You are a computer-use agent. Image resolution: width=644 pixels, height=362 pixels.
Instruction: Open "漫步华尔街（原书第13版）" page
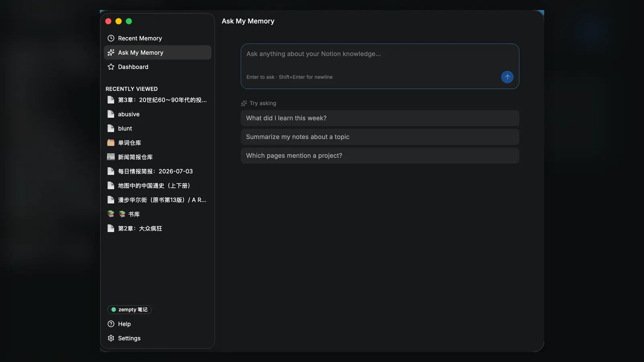157,200
